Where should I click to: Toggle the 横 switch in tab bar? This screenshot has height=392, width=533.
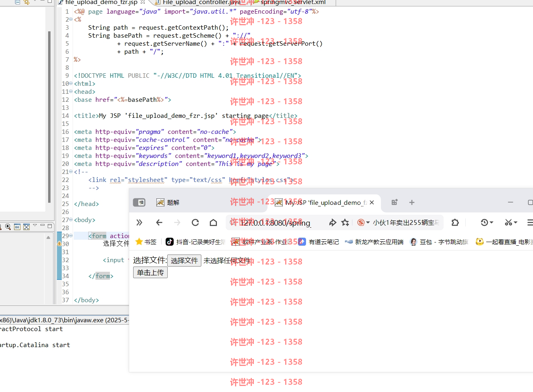[x=139, y=202]
